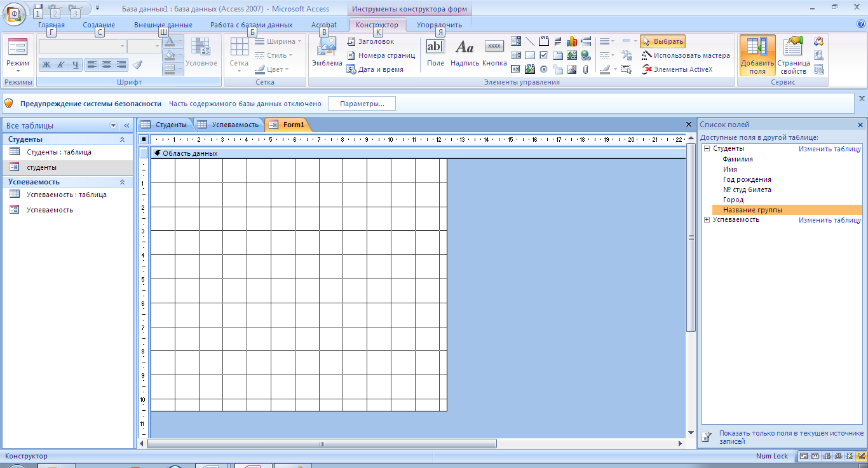
Task: Open the Страница свойств property sheet
Action: point(793,55)
